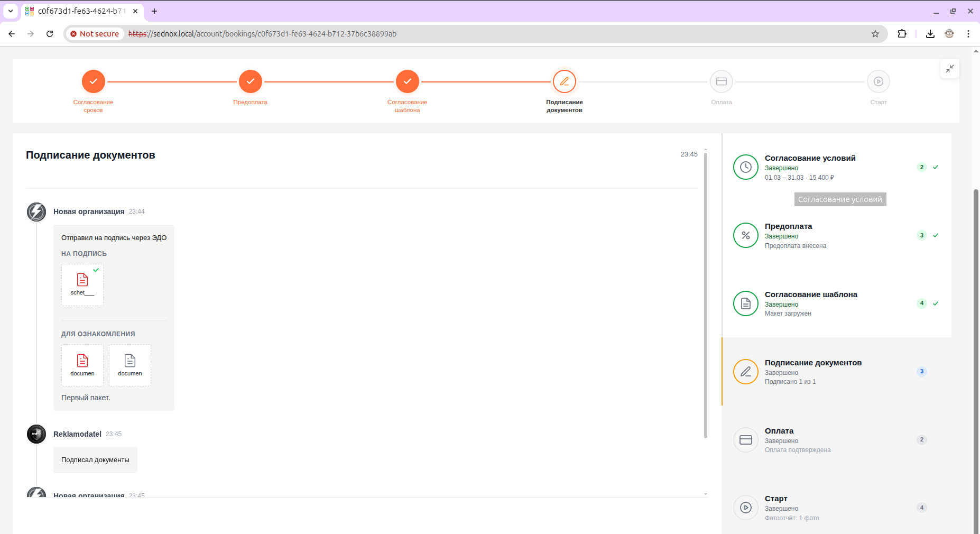Image resolution: width=980 pixels, height=534 pixels.
Task: Click the badge 2 next to Согласование условий
Action: [x=922, y=167]
